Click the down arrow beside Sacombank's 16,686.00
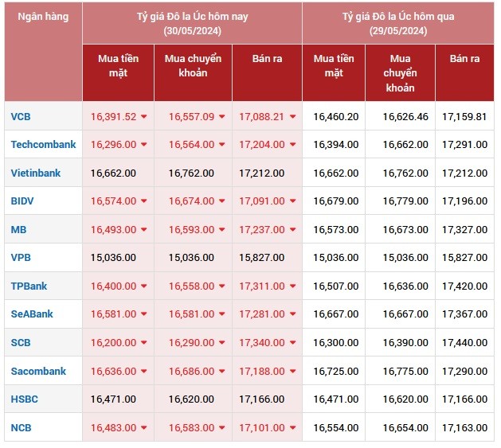 click(x=221, y=372)
